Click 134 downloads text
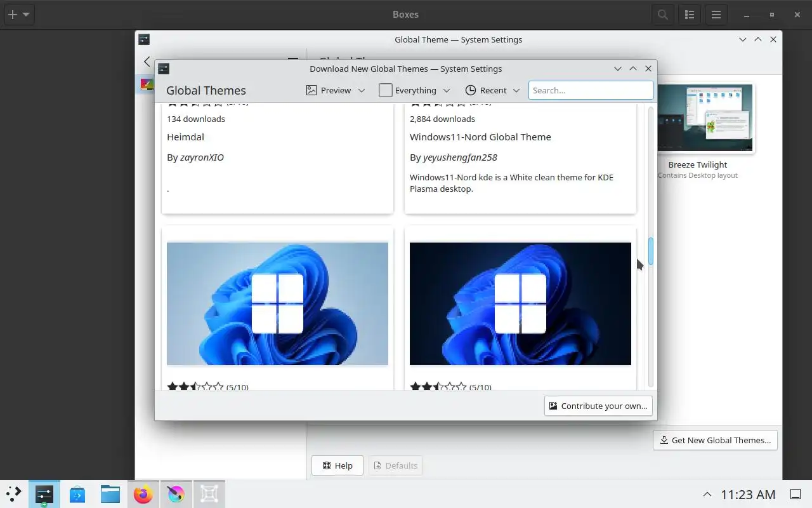Viewport: 812px width, 508px height. (x=196, y=119)
